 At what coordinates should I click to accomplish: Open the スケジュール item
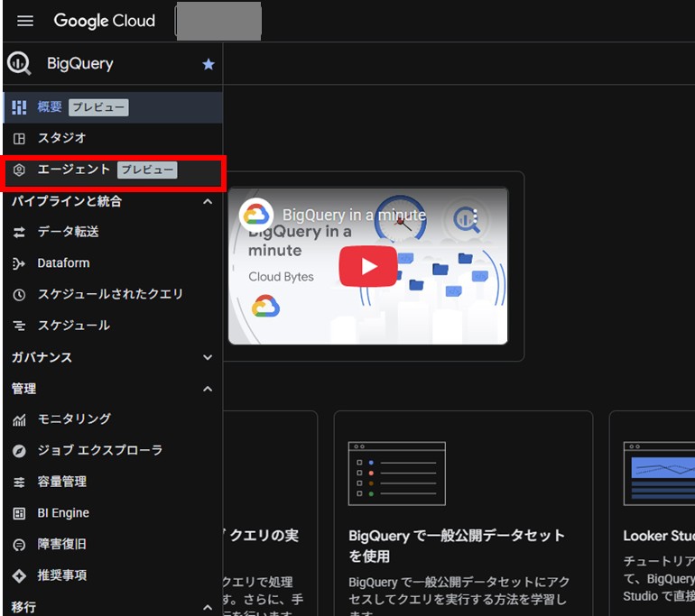click(113, 326)
